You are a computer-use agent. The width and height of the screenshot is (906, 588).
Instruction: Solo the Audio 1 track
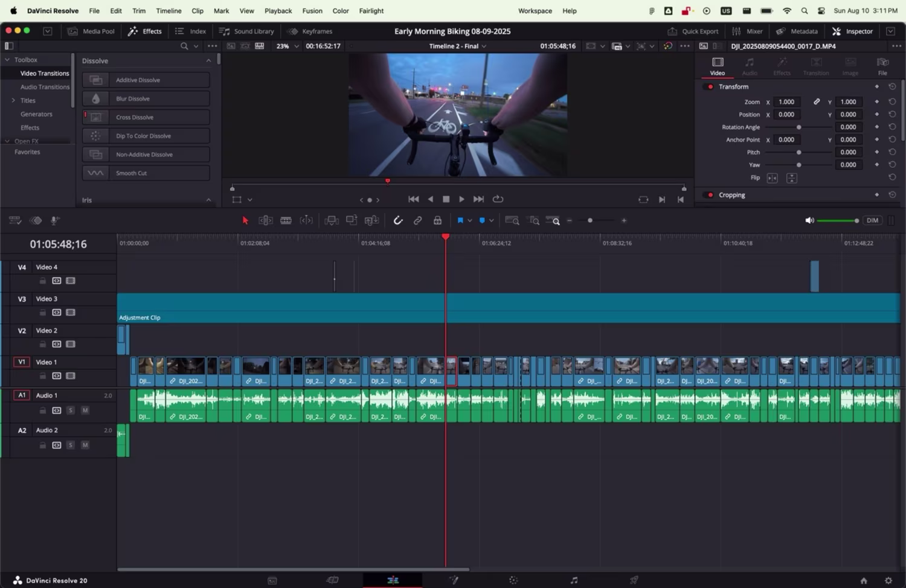71,410
